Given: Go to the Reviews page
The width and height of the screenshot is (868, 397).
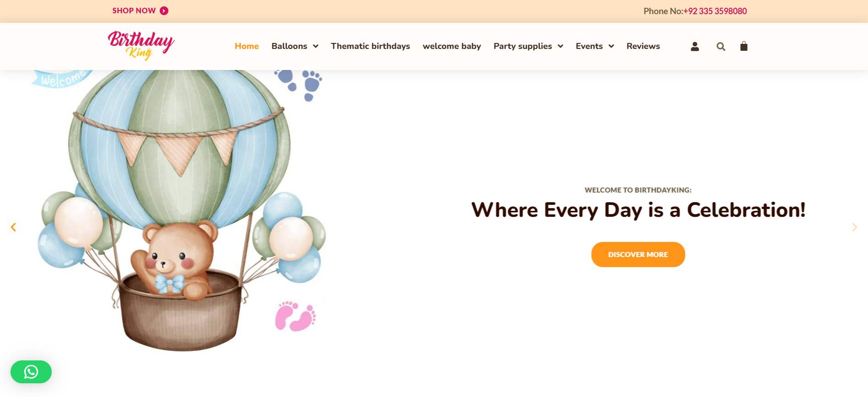Looking at the screenshot, I should pos(643,46).
